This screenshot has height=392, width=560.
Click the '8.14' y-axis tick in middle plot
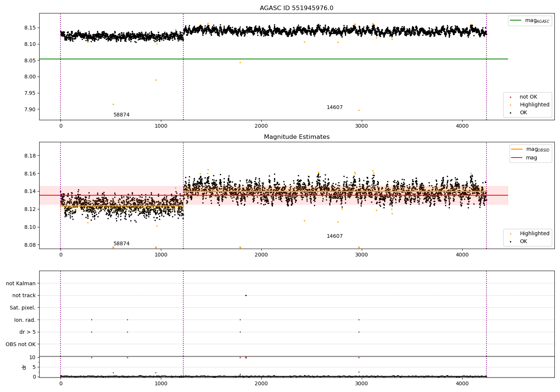[30, 192]
